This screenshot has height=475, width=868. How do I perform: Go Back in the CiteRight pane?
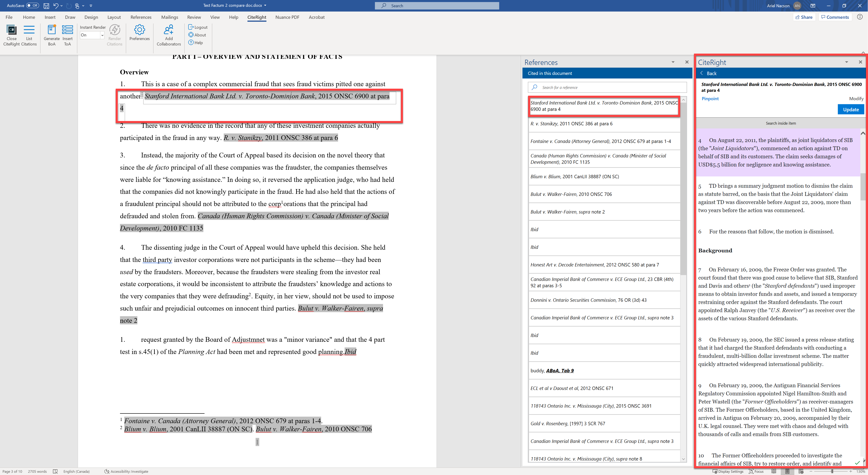[708, 73]
